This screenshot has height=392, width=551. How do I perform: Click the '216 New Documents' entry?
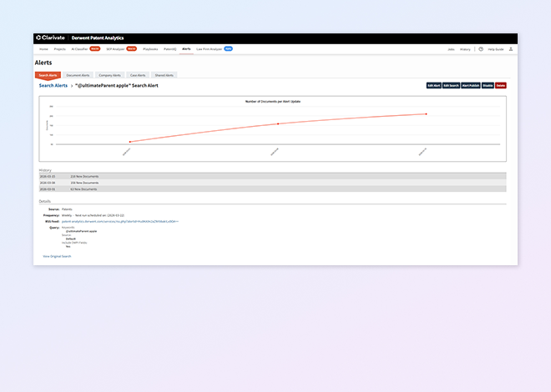(84, 177)
